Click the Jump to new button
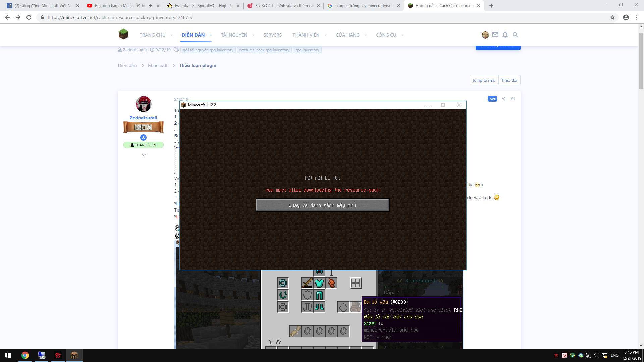644x362 pixels. coord(484,80)
